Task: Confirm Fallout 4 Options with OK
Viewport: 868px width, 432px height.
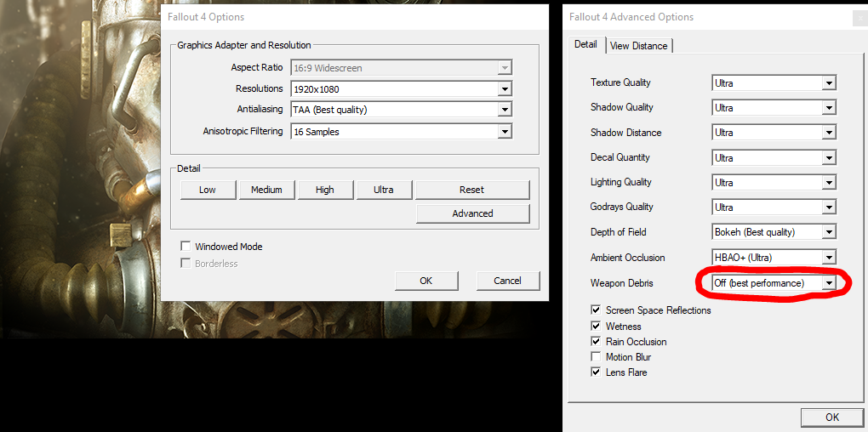Action: coord(426,281)
